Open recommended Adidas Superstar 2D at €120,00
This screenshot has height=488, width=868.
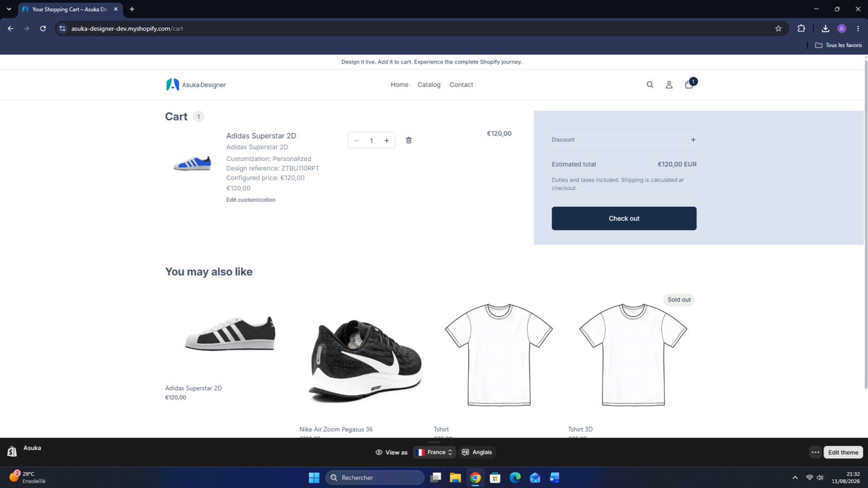pyautogui.click(x=193, y=388)
